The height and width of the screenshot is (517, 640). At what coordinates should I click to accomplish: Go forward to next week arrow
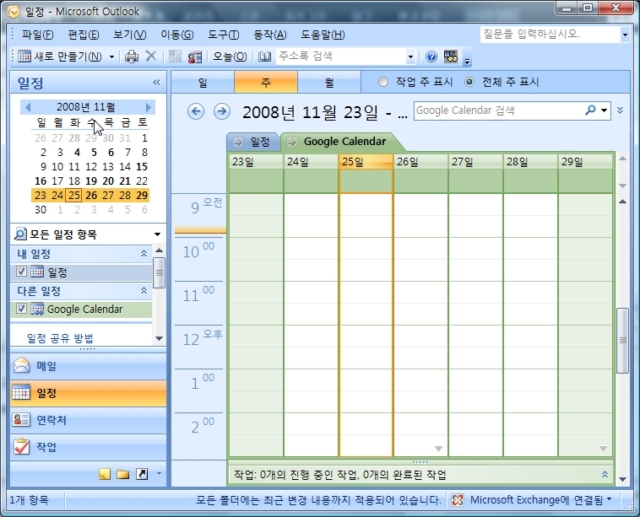[x=222, y=111]
